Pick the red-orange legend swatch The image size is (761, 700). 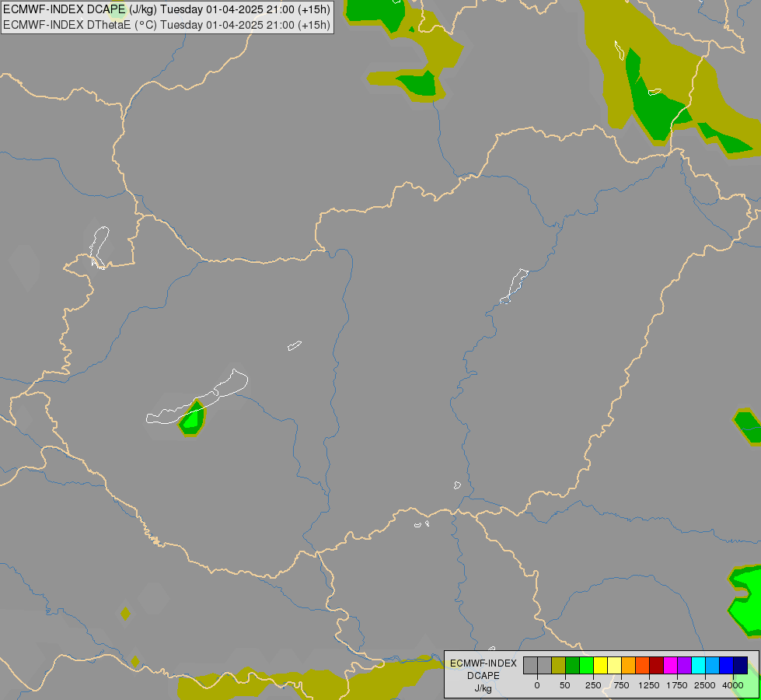[x=643, y=665]
